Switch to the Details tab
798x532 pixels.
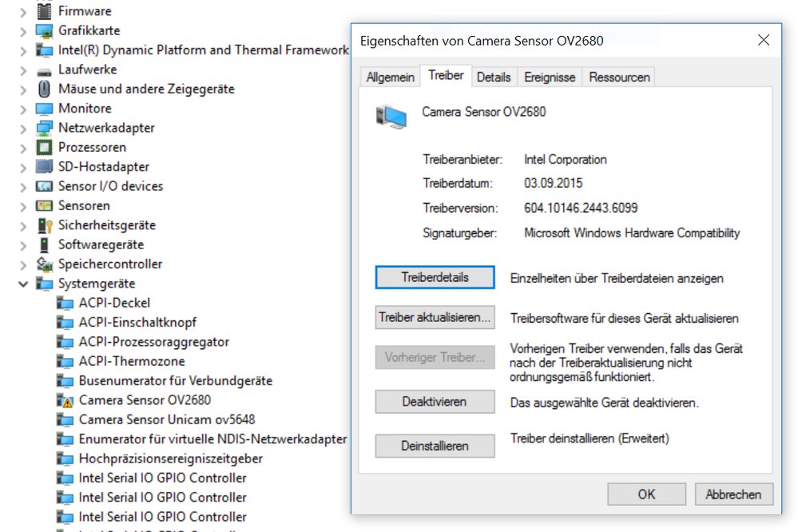click(x=494, y=76)
